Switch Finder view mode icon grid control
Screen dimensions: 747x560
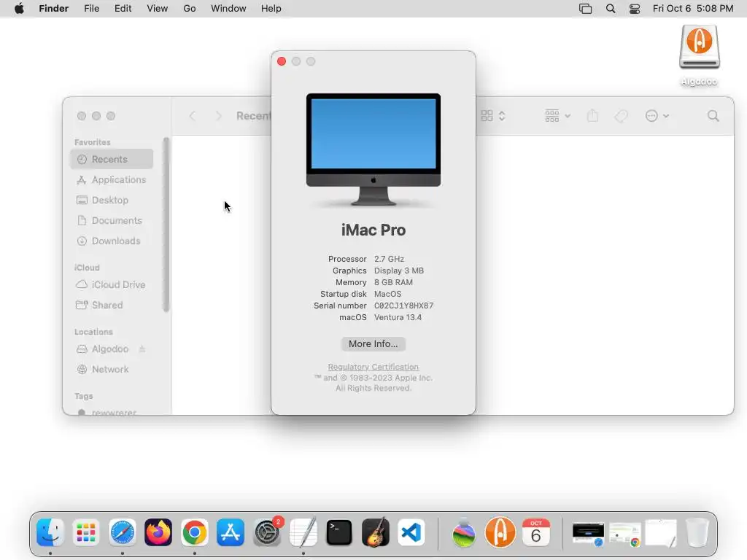click(492, 116)
